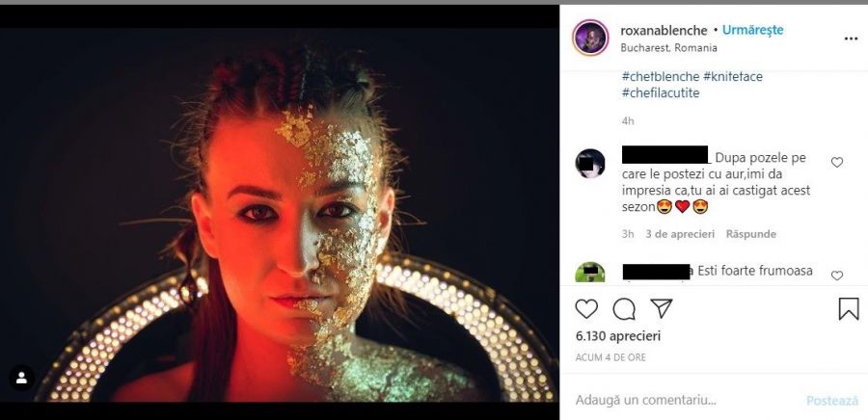Open the three-dot more options menu
Viewport: 868px width, 420px height.
click(851, 39)
